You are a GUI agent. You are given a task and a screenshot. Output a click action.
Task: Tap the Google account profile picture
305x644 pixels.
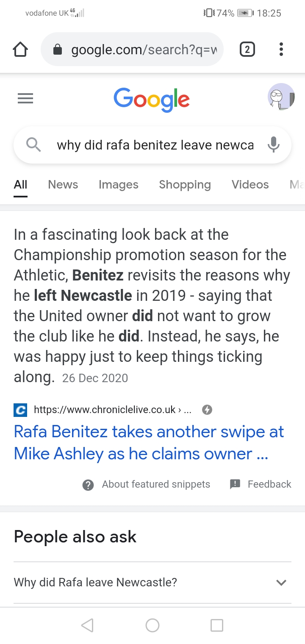281,97
